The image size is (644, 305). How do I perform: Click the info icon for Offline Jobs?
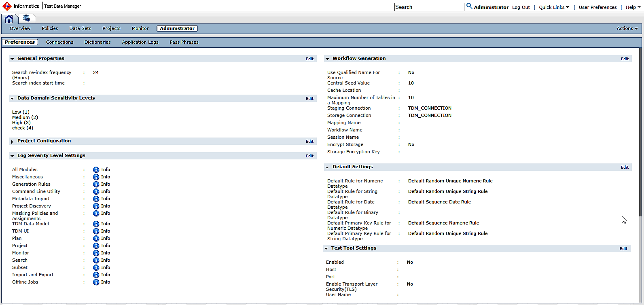point(96,282)
